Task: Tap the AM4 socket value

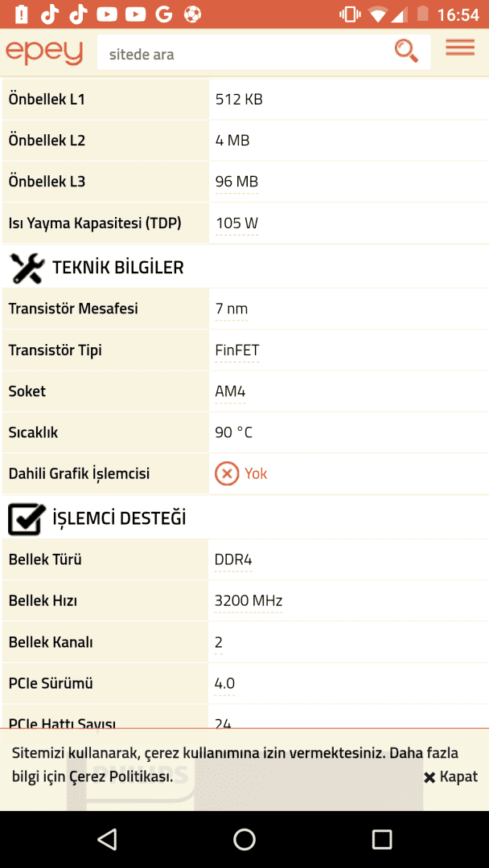Action: [230, 391]
